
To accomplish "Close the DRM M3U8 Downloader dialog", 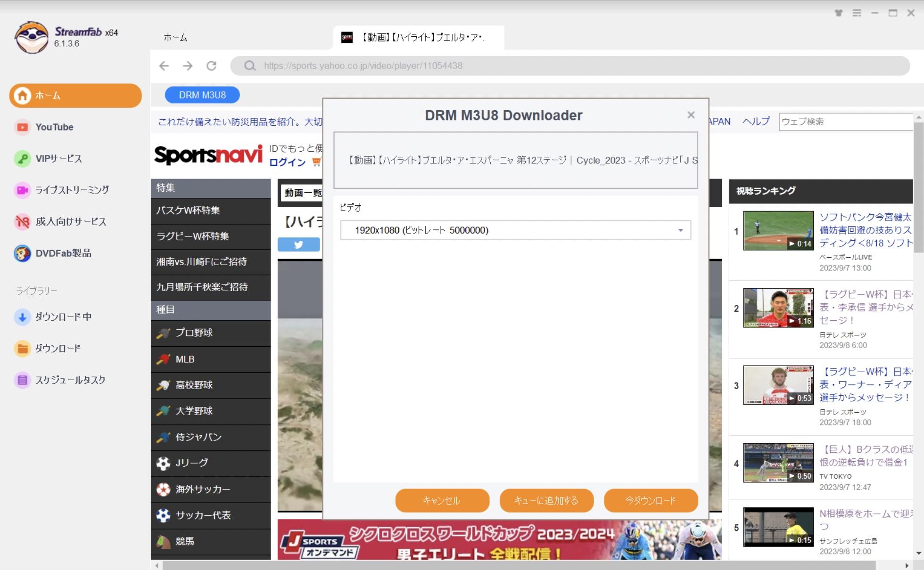I will coord(691,115).
